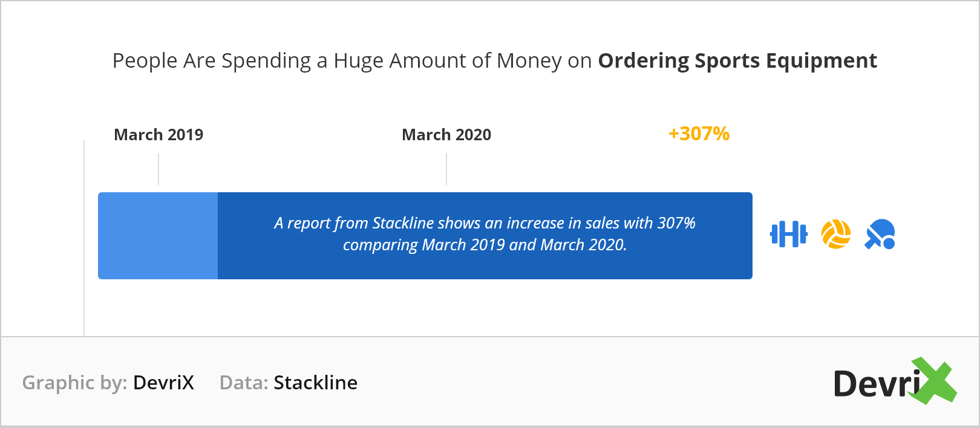Click the DevriX logo wordmark

895,381
